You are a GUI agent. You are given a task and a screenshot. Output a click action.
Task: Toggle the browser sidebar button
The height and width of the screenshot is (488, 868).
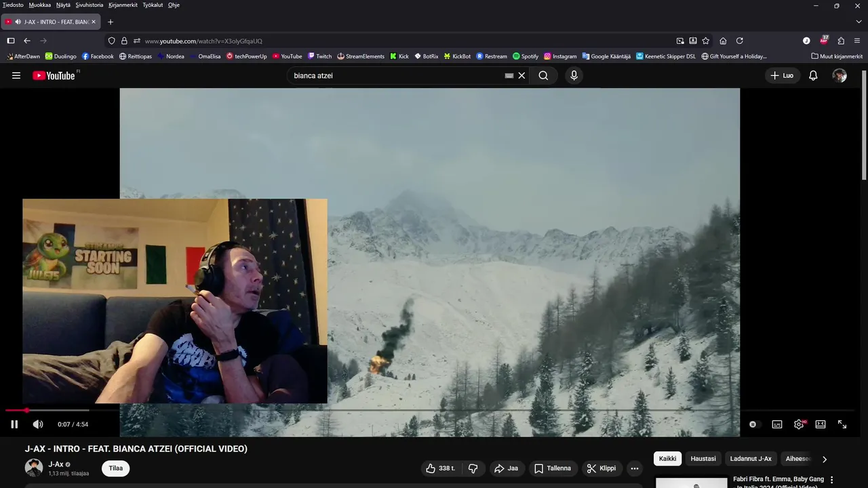point(11,41)
